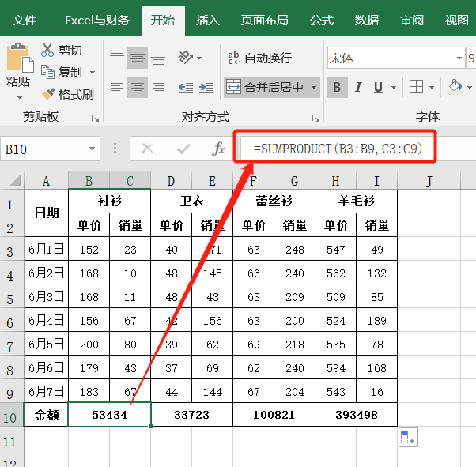Viewport: 476px width, 467px height.
Task: Click the Quick Analysis icon below table
Action: click(408, 437)
